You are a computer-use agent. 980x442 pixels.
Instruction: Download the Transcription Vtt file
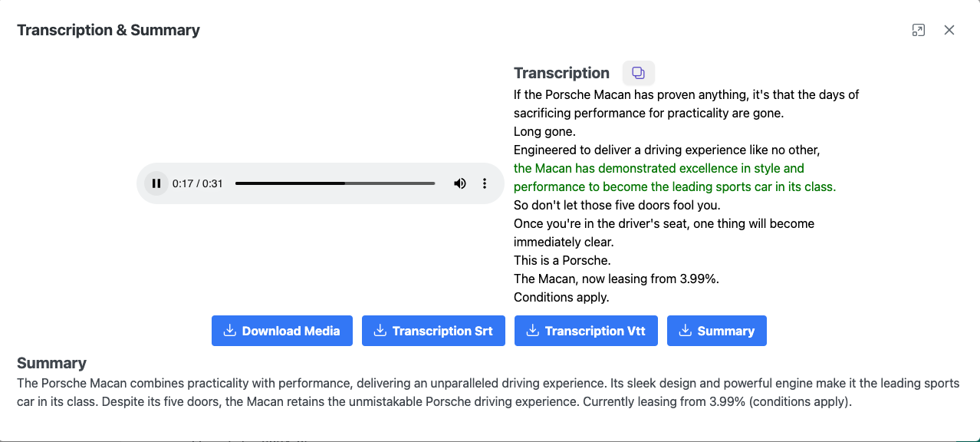[x=586, y=331]
